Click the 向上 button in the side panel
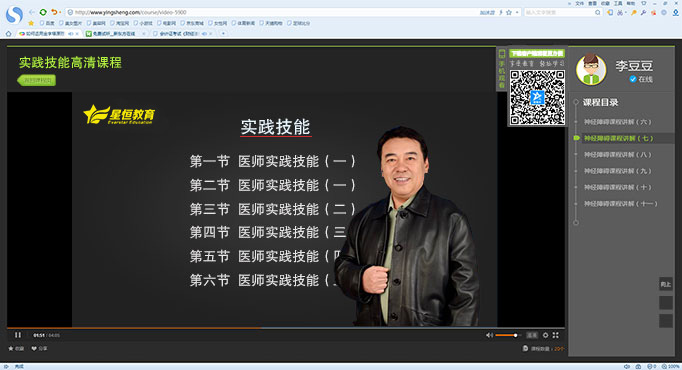The height and width of the screenshot is (370, 682). tap(665, 284)
